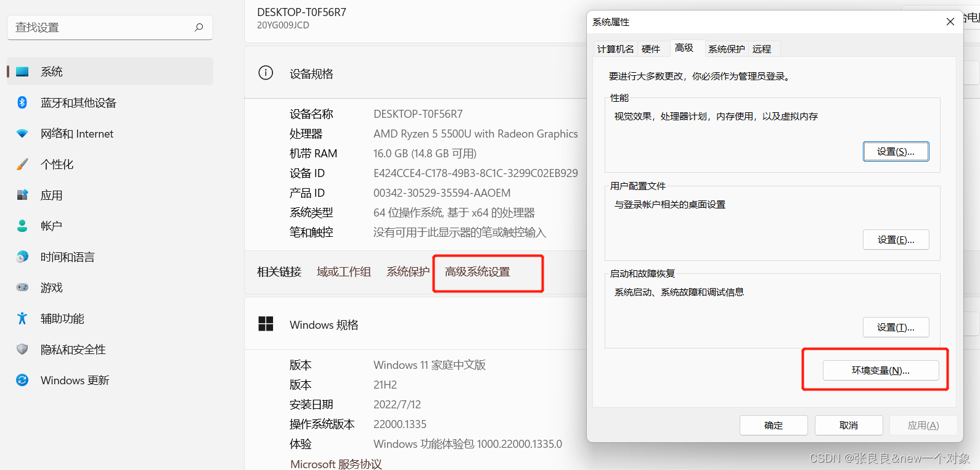
Task: Click 相关链接 label
Action: pos(279,271)
